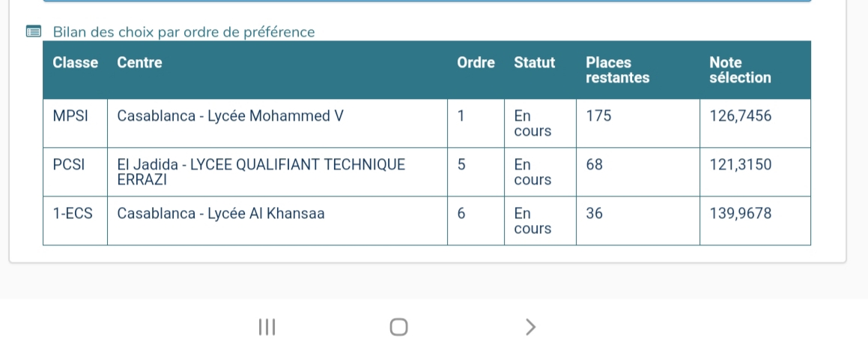868x339 pixels.
Task: Select the PCSI class cell
Action: point(76,172)
